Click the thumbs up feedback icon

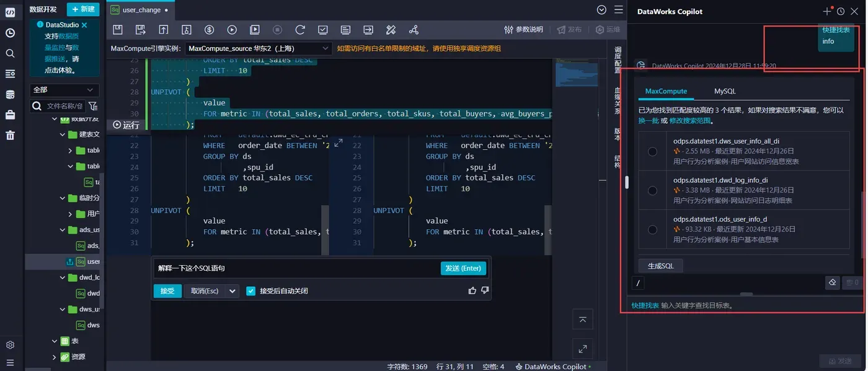click(x=472, y=290)
